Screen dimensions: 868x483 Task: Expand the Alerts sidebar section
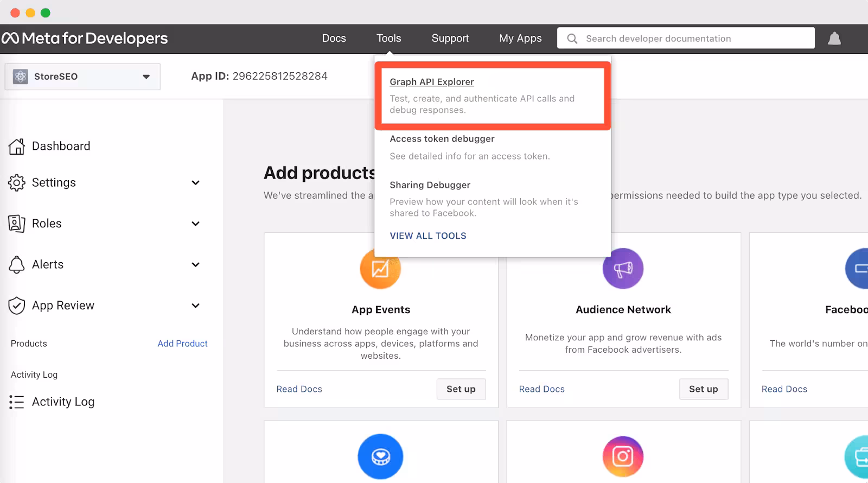(196, 265)
